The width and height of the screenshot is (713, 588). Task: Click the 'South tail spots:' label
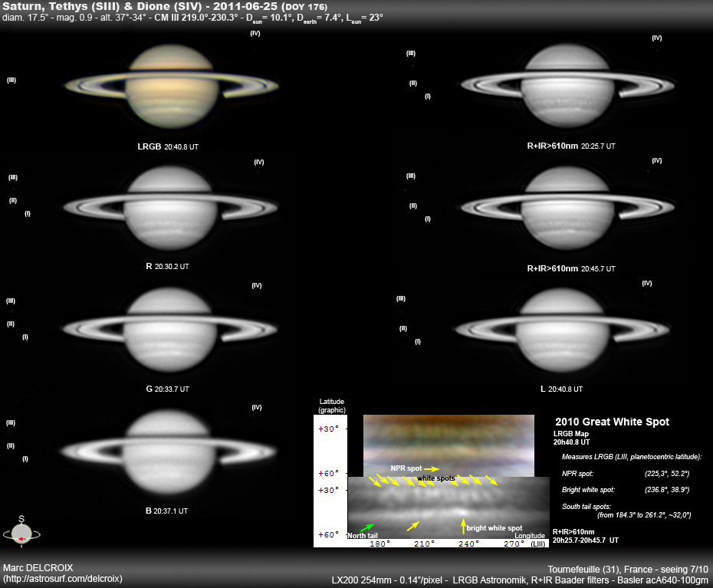point(586,506)
